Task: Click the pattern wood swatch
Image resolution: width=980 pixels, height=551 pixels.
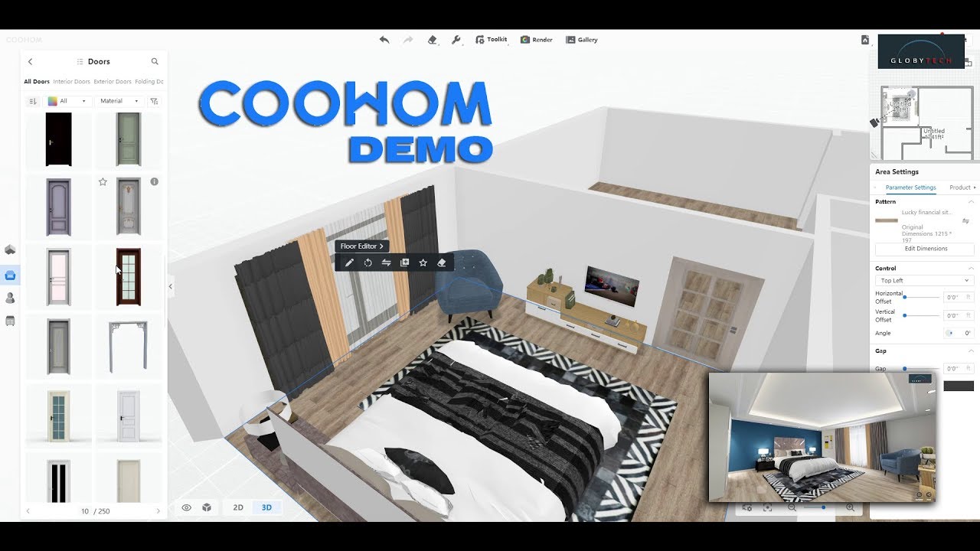Action: (x=887, y=220)
